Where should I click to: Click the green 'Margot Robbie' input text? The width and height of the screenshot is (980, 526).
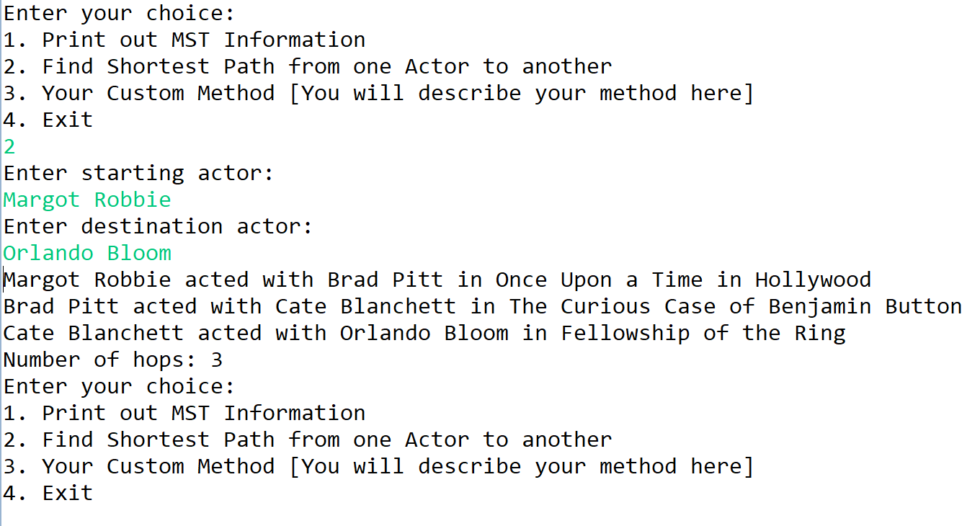[87, 200]
